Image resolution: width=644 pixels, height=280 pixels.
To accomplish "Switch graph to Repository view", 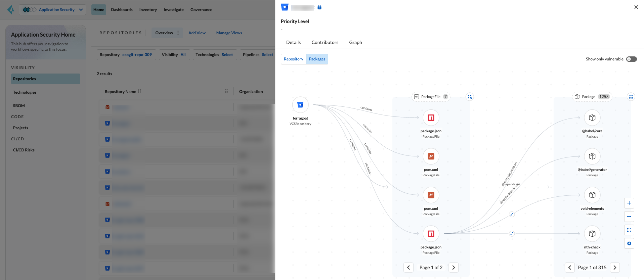I will pyautogui.click(x=293, y=59).
